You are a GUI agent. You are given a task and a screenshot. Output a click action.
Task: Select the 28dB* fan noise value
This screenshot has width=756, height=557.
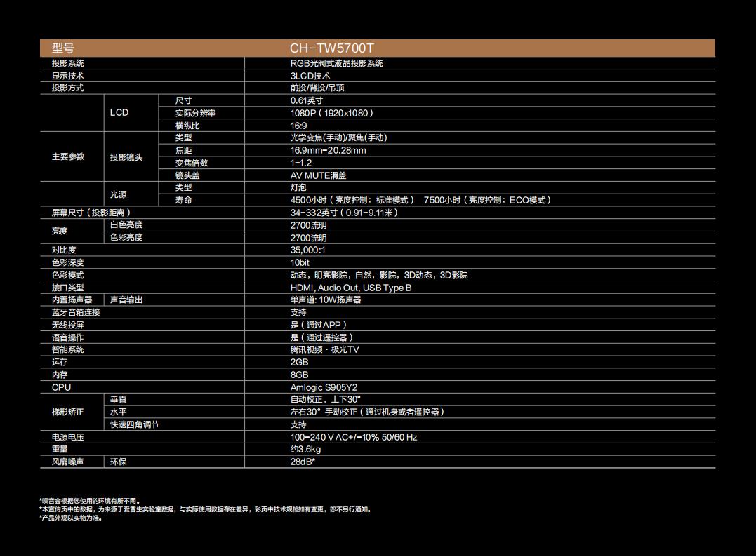[x=303, y=462]
